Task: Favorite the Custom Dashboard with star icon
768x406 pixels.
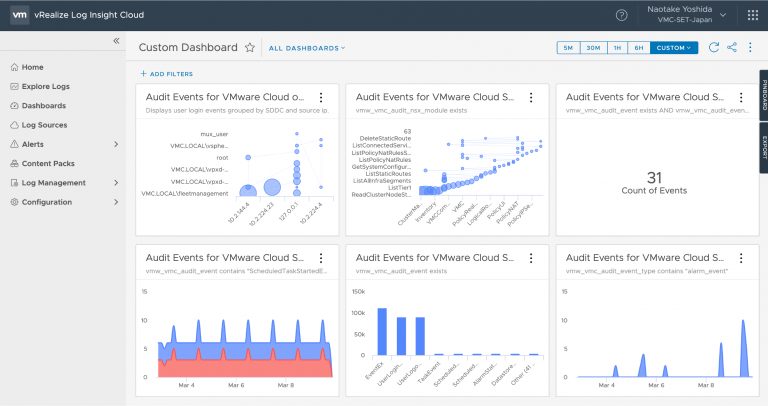Action: tap(250, 48)
